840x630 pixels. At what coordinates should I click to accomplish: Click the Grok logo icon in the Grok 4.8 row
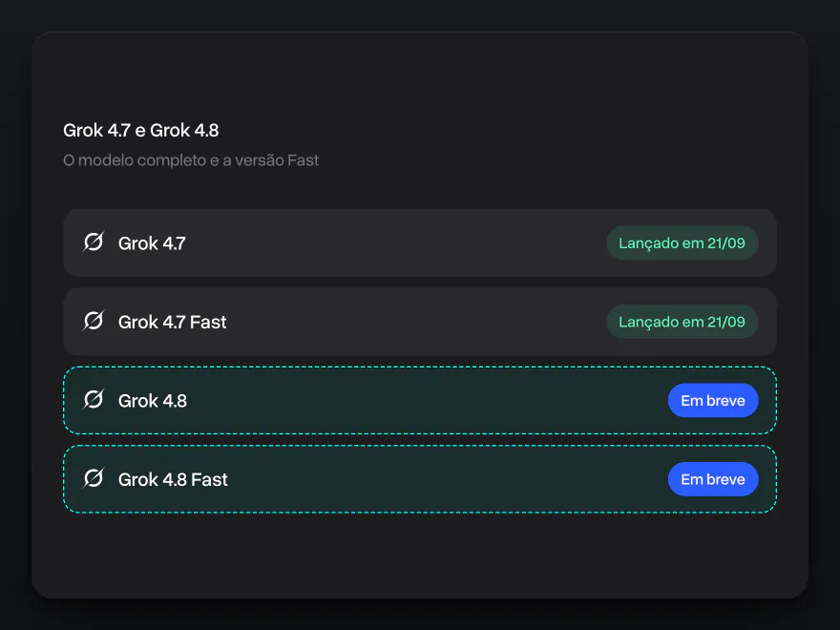[x=94, y=400]
